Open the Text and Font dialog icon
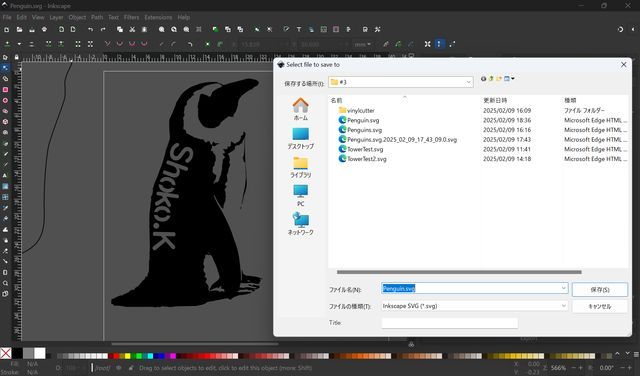 pos(299,29)
